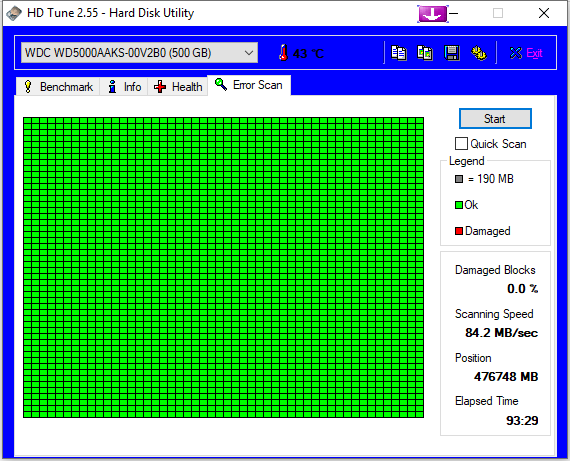The image size is (570, 461).
Task: Click purple download arrow in title bar
Action: pos(432,14)
